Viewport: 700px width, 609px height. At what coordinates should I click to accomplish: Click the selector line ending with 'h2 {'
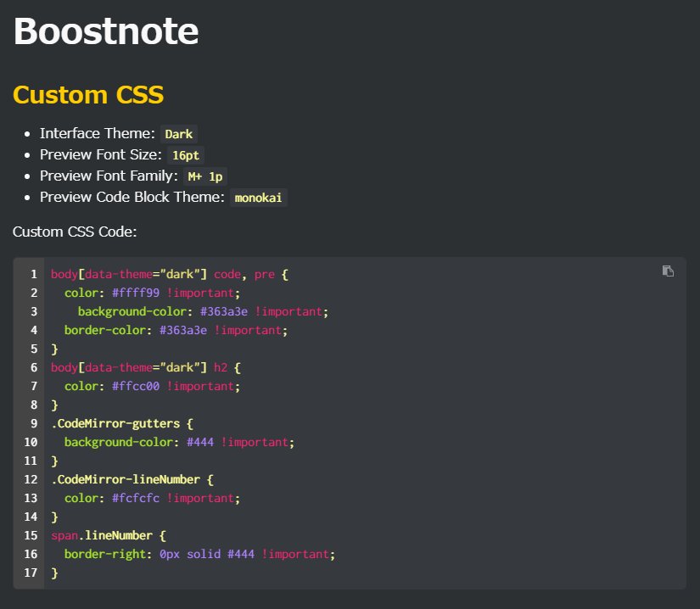(x=146, y=367)
